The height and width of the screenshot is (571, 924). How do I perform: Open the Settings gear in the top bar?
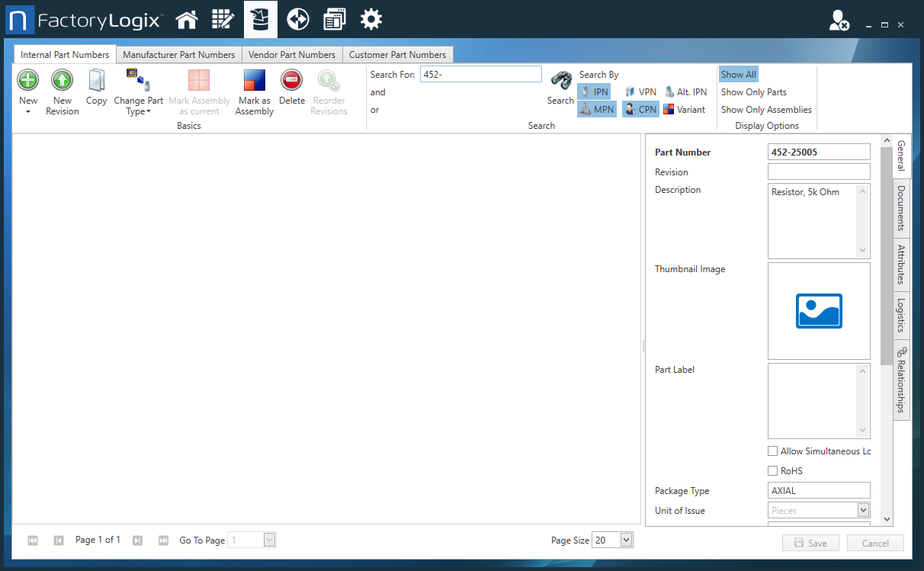pos(371,18)
